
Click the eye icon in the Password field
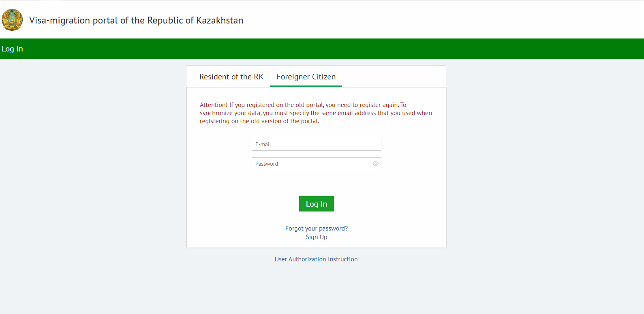375,163
